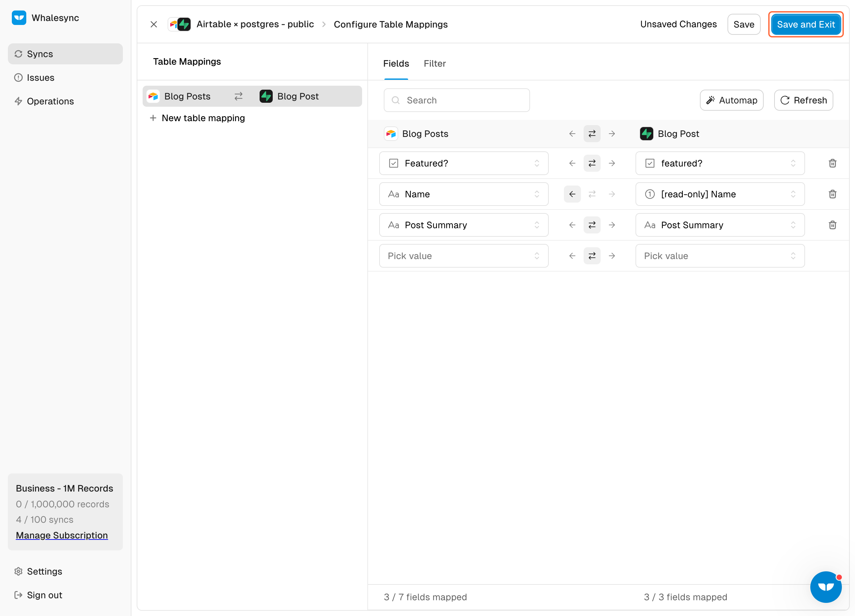Image resolution: width=855 pixels, height=616 pixels.
Task: Click the two-way arrows in Blog Posts table mapping
Action: coord(238,97)
